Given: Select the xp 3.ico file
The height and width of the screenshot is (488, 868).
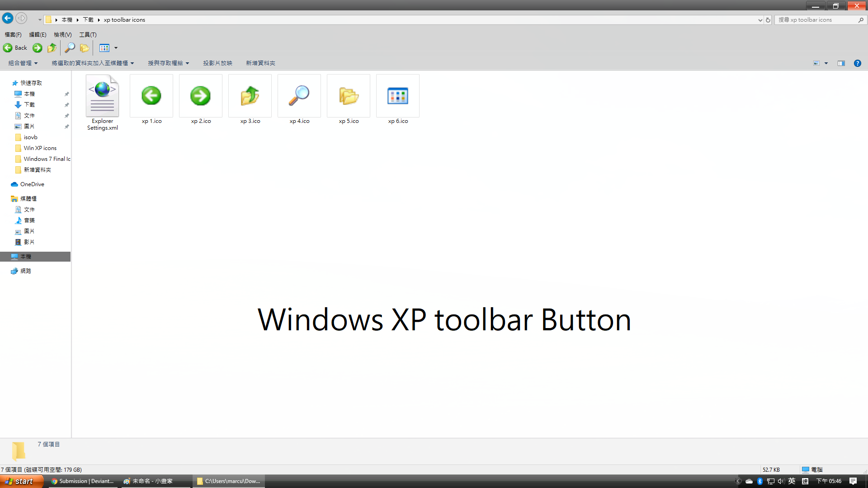Looking at the screenshot, I should (250, 96).
